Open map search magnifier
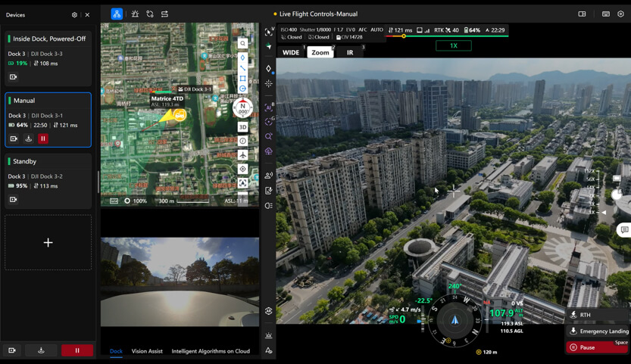The width and height of the screenshot is (631, 364). point(242,43)
